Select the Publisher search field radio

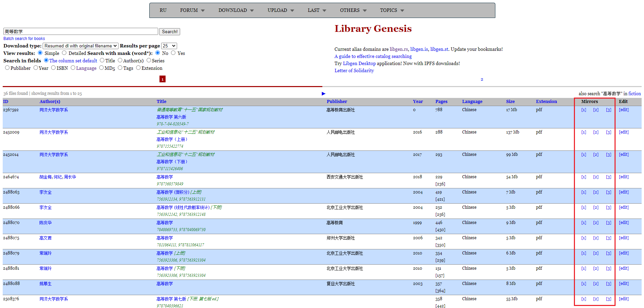coord(7,68)
